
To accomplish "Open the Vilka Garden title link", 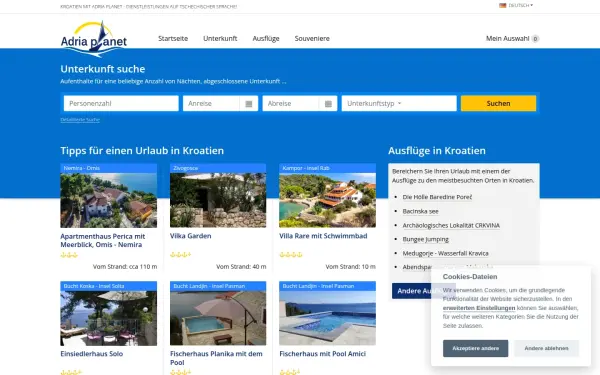I will pos(191,236).
